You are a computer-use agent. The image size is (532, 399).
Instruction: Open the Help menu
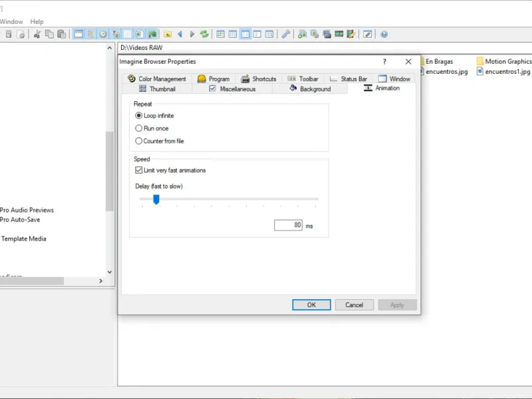pyautogui.click(x=37, y=22)
